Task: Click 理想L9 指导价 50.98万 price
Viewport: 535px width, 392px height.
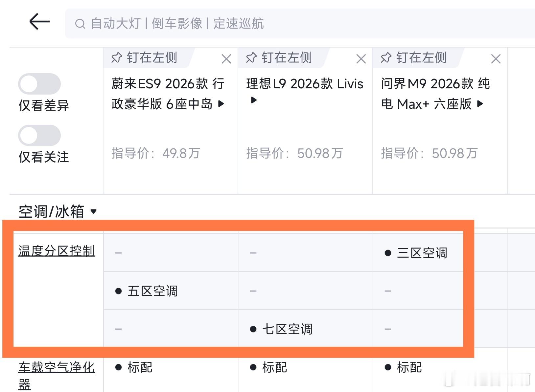Action: 294,153
